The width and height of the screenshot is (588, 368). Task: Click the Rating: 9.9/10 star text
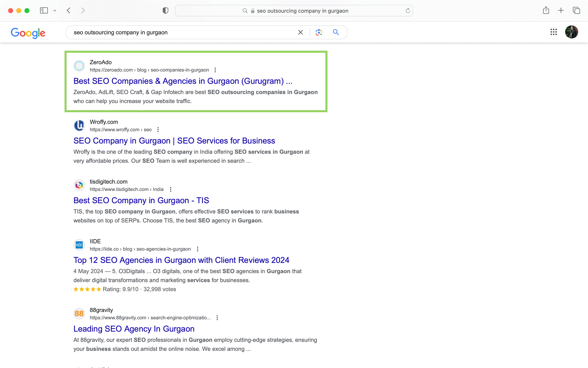point(125,289)
